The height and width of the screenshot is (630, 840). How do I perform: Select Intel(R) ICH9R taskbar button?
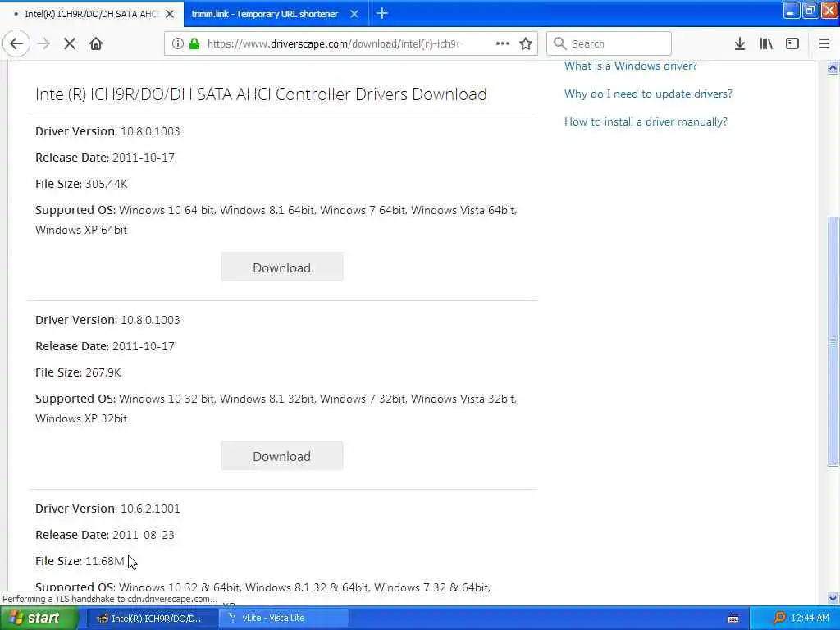click(152, 618)
